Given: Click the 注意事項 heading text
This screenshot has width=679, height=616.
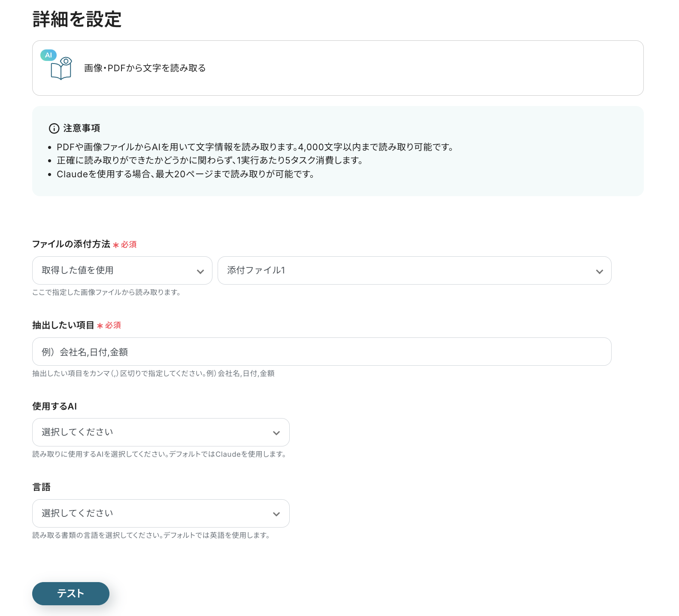Looking at the screenshot, I should coord(82,128).
